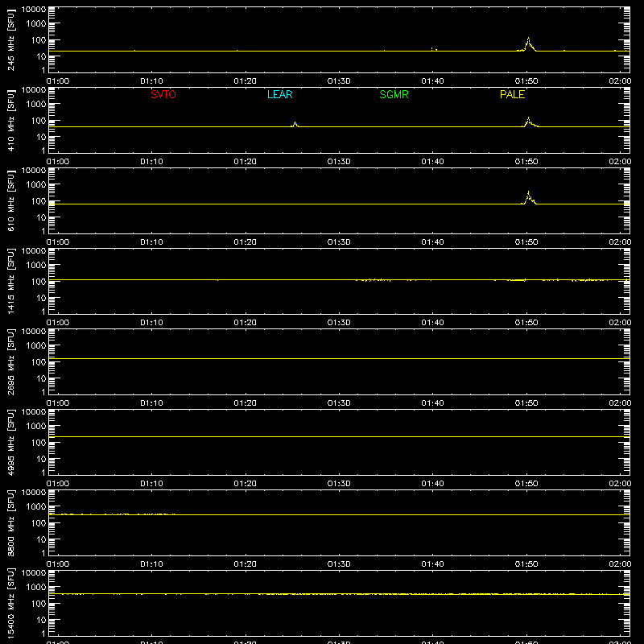Image resolution: width=644 pixels, height=644 pixels.
Task: Click the 01:20 time tick under 410 MHz plot
Action: tap(246, 162)
